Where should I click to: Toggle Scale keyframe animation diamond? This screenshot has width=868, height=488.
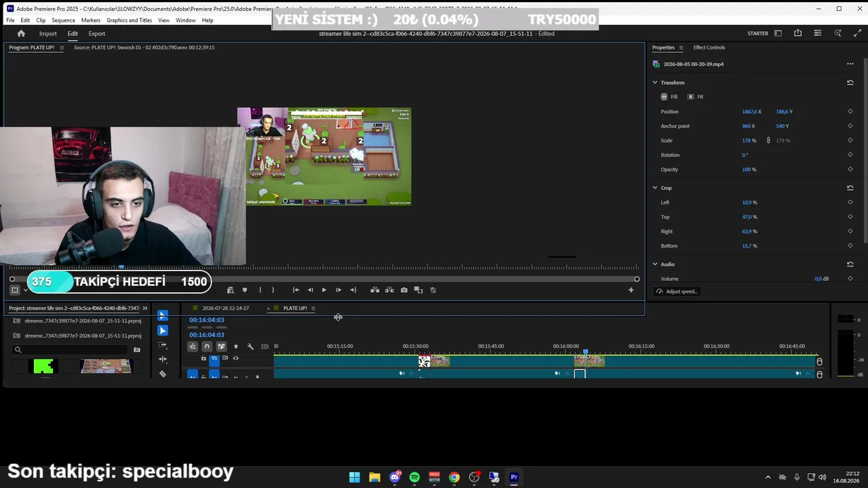850,140
